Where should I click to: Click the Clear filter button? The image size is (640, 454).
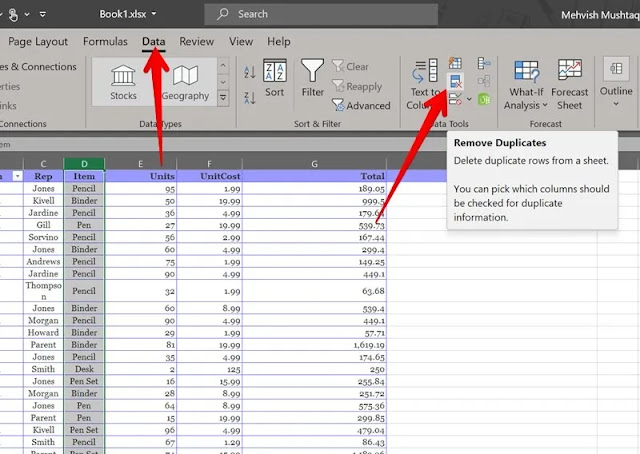click(351, 66)
